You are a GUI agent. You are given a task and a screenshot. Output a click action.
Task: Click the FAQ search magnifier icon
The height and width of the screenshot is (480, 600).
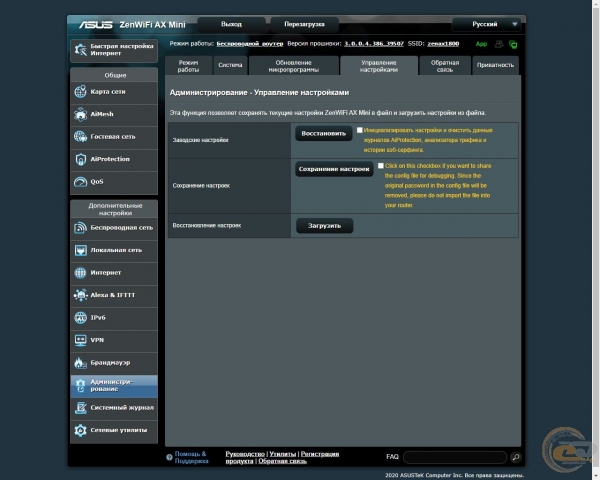pyautogui.click(x=515, y=457)
